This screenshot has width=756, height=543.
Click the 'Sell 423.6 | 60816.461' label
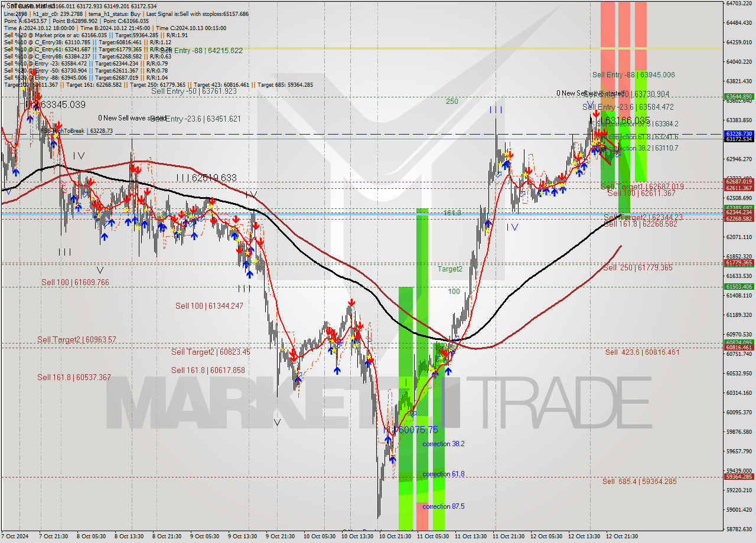[643, 352]
